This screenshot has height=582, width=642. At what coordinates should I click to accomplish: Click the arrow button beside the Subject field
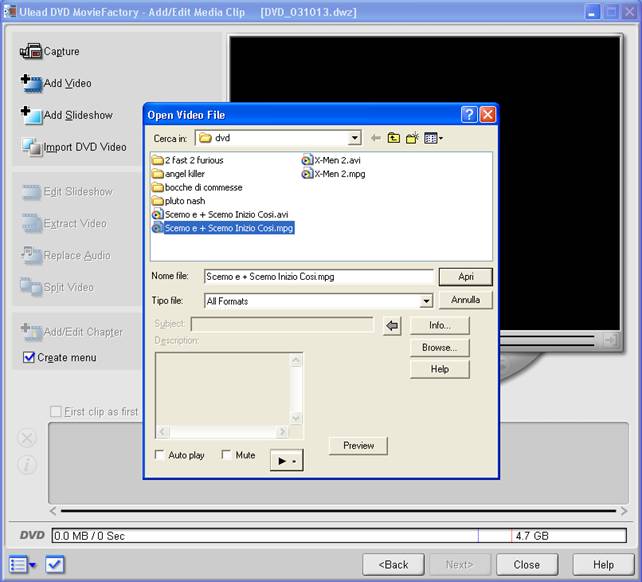coord(392,326)
